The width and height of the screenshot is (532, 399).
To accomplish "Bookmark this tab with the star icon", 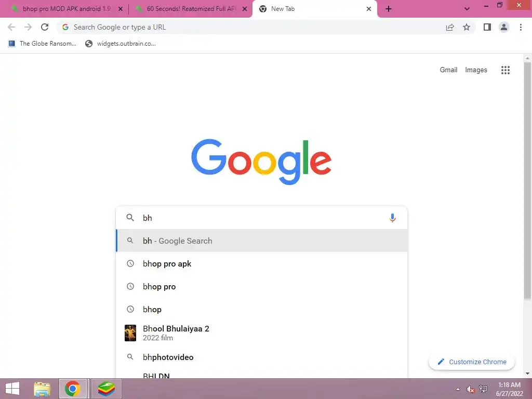I will [467, 27].
